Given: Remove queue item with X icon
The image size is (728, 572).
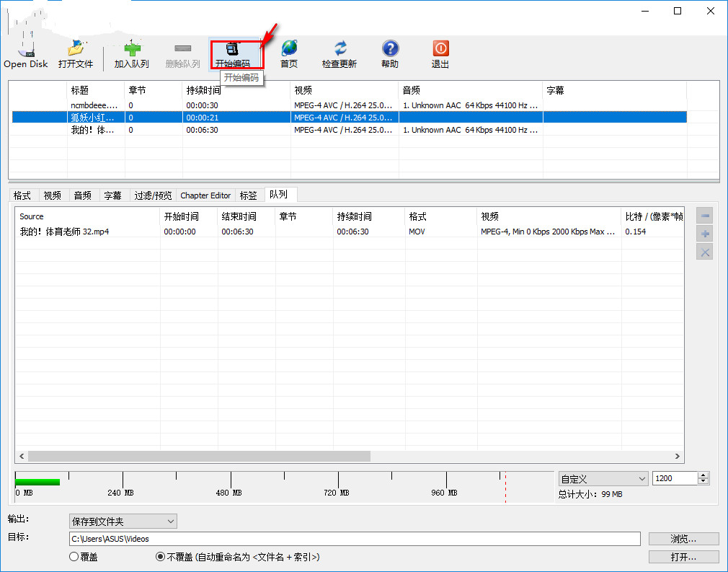Looking at the screenshot, I should [x=705, y=252].
